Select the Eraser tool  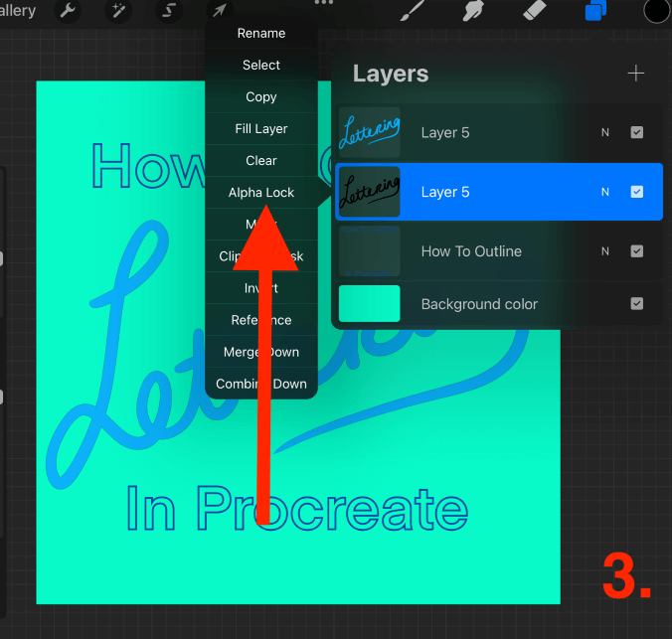click(x=535, y=10)
